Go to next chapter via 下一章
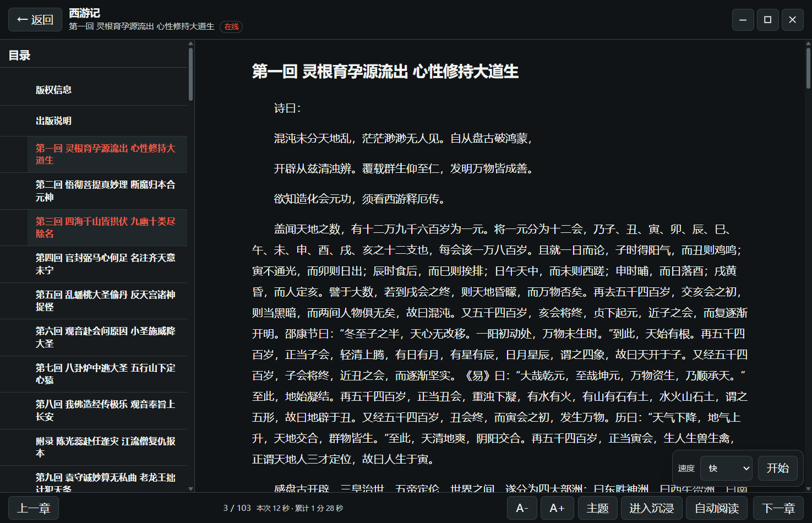 pos(778,508)
